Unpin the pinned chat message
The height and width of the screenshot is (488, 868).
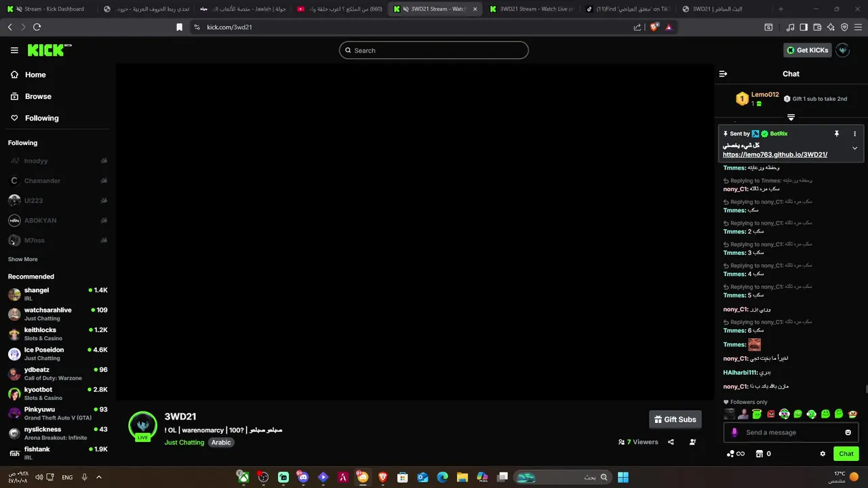pos(837,134)
